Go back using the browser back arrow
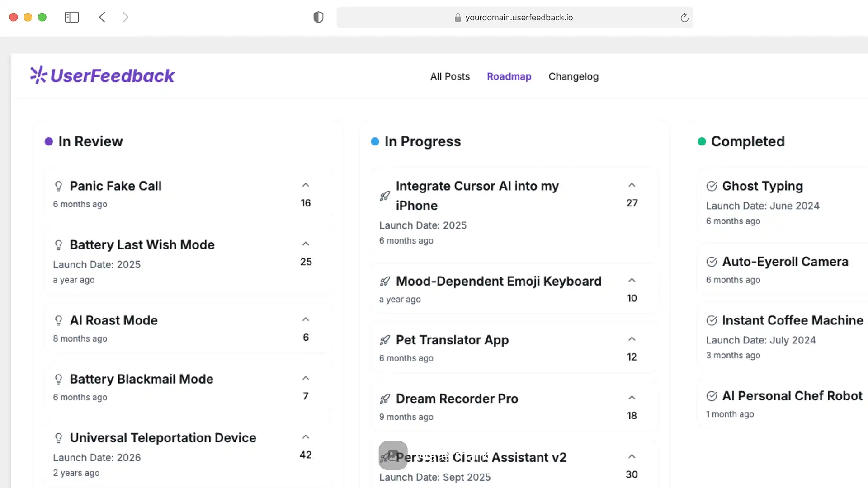The width and height of the screenshot is (868, 488). [x=102, y=17]
